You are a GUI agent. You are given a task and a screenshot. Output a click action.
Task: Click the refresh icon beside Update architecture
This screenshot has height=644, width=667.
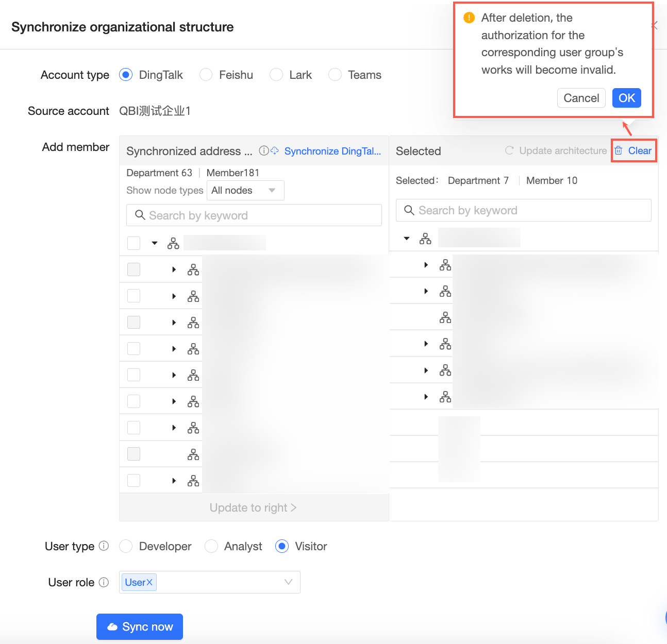509,150
